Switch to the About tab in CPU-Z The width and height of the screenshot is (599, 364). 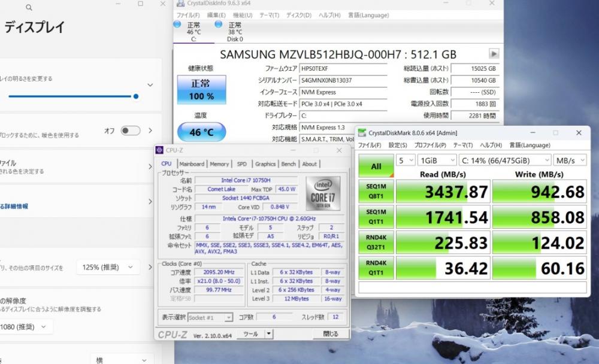pyautogui.click(x=310, y=164)
